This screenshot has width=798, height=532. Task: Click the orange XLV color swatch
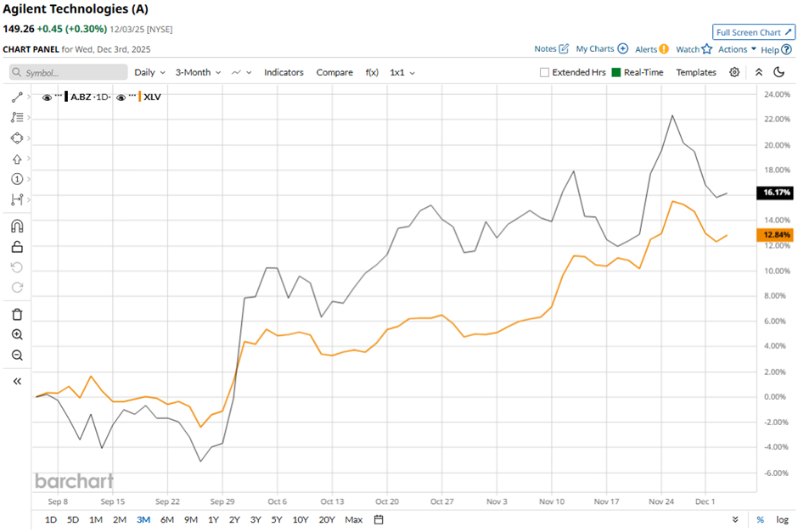click(139, 97)
